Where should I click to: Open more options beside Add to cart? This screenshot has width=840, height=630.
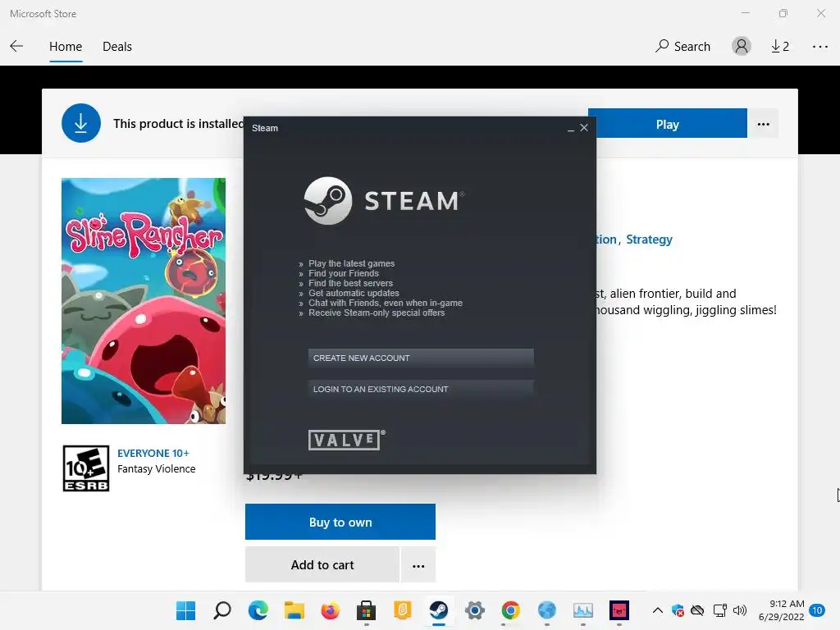pos(418,564)
